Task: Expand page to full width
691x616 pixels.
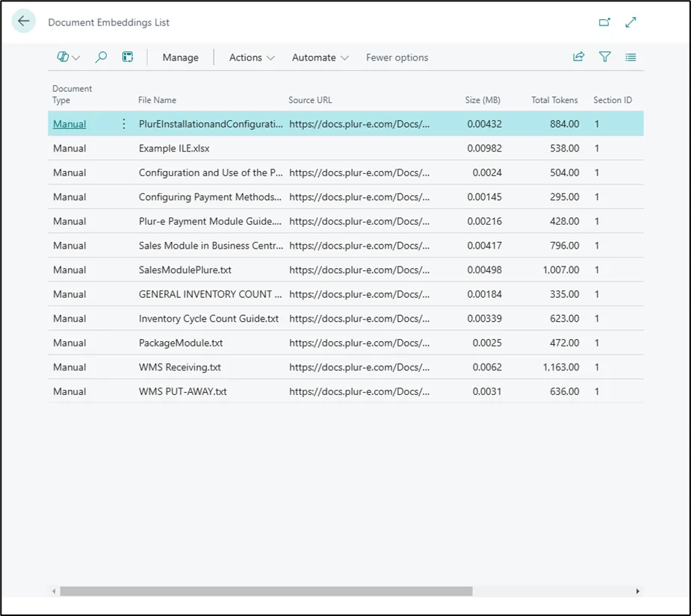Action: 630,22
